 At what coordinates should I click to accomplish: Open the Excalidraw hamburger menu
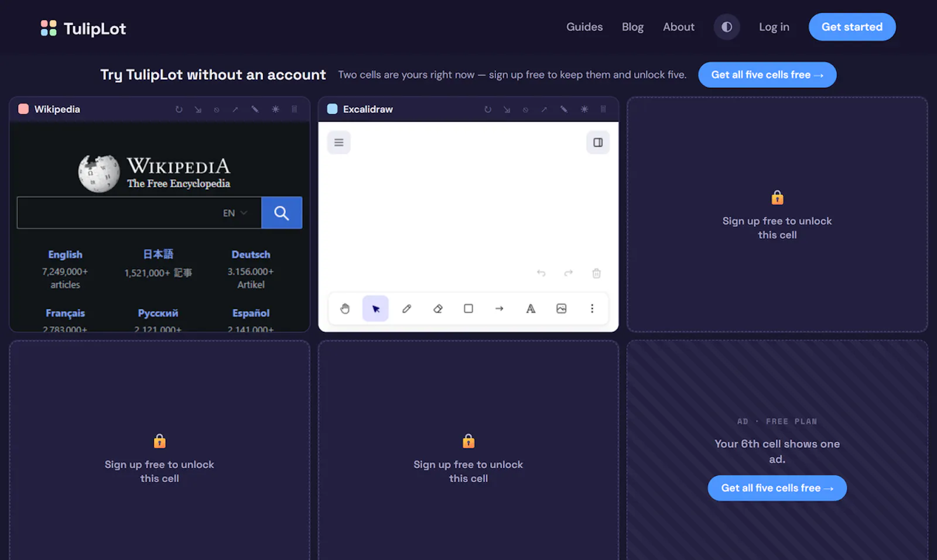click(x=338, y=142)
